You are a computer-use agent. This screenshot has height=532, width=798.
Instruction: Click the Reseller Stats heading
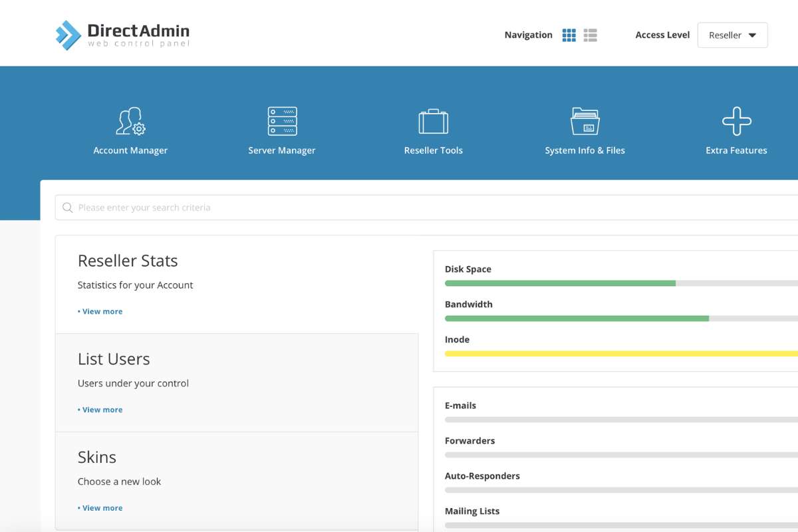pyautogui.click(x=127, y=261)
